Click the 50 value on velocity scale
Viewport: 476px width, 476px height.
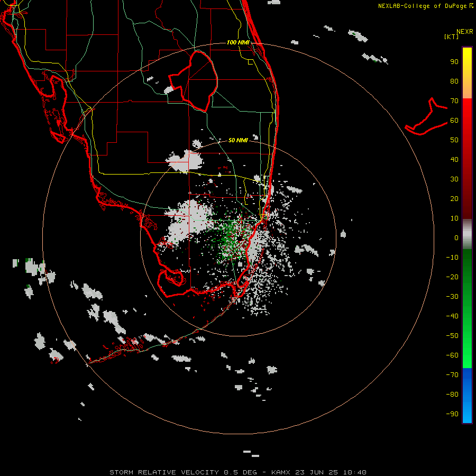tap(454, 140)
